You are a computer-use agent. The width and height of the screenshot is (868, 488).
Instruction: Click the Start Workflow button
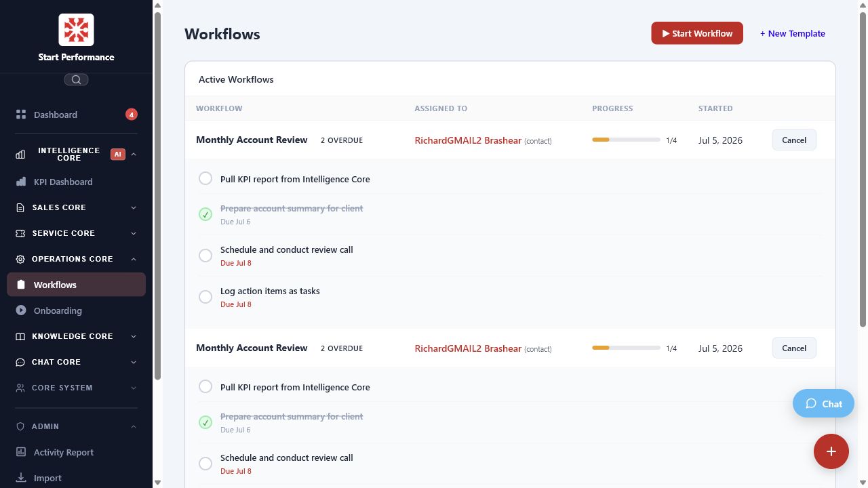[x=697, y=33]
